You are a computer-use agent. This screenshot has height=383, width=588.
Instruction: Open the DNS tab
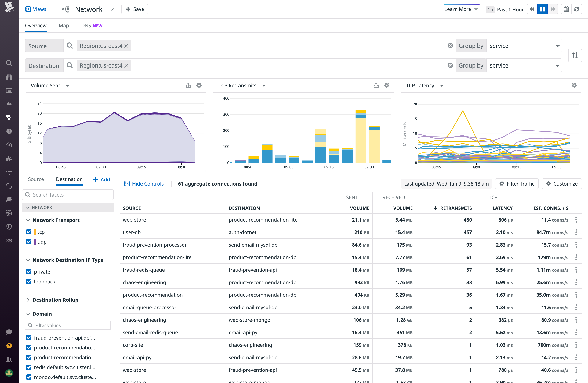point(86,25)
